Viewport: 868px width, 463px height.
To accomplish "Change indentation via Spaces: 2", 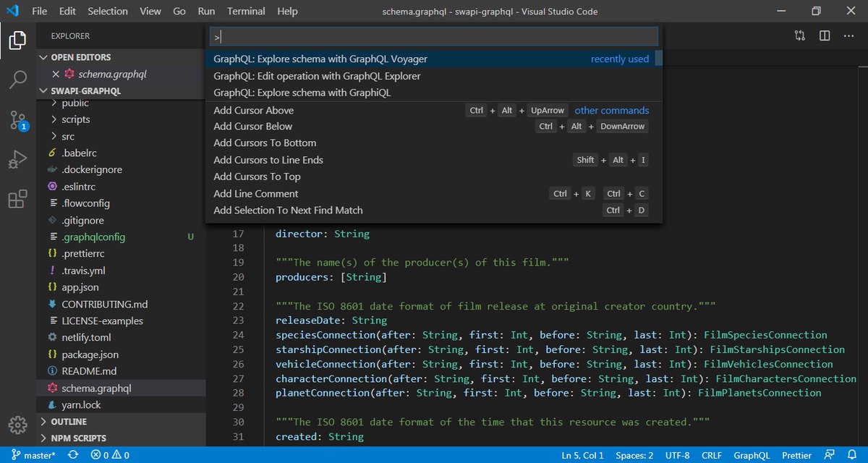I will click(635, 455).
